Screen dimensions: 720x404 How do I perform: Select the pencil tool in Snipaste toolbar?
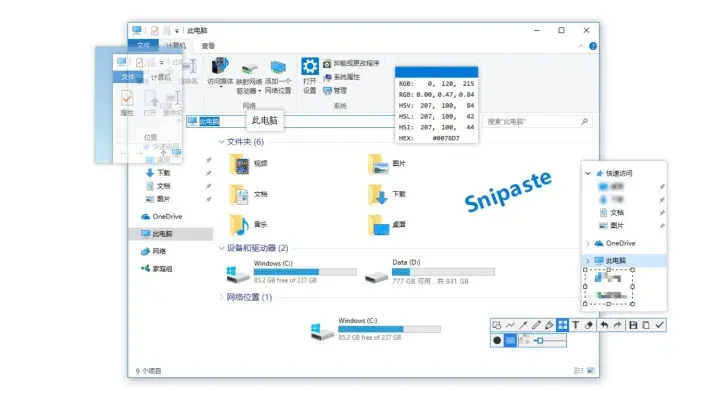(x=536, y=325)
